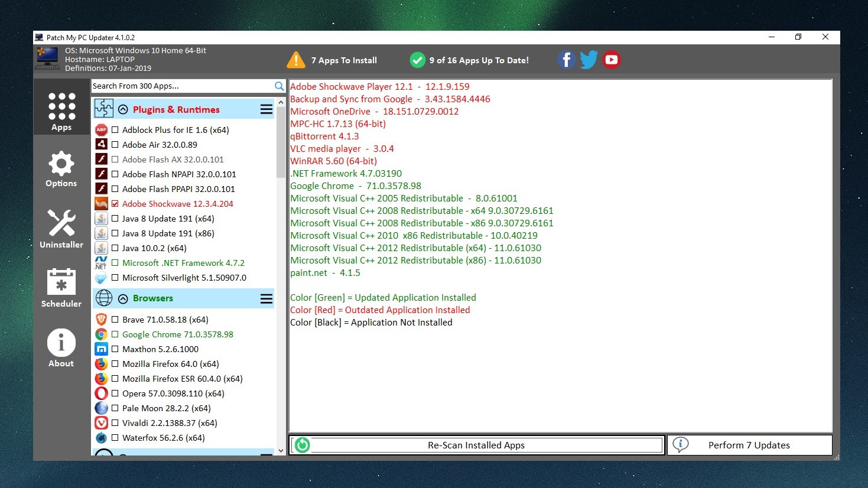The width and height of the screenshot is (868, 488).
Task: Check Java 8 Update 191 (x64) checkbox
Action: pyautogui.click(x=115, y=219)
